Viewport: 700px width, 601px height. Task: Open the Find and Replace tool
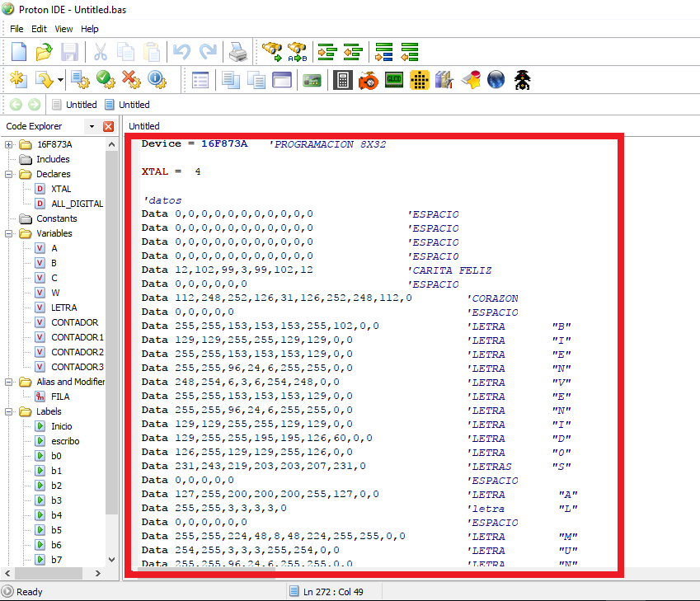coord(296,51)
